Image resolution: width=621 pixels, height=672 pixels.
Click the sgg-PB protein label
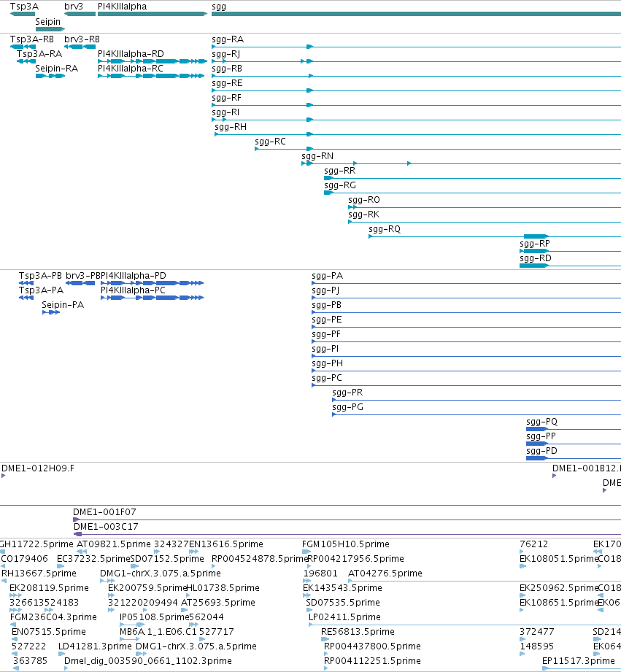click(327, 305)
